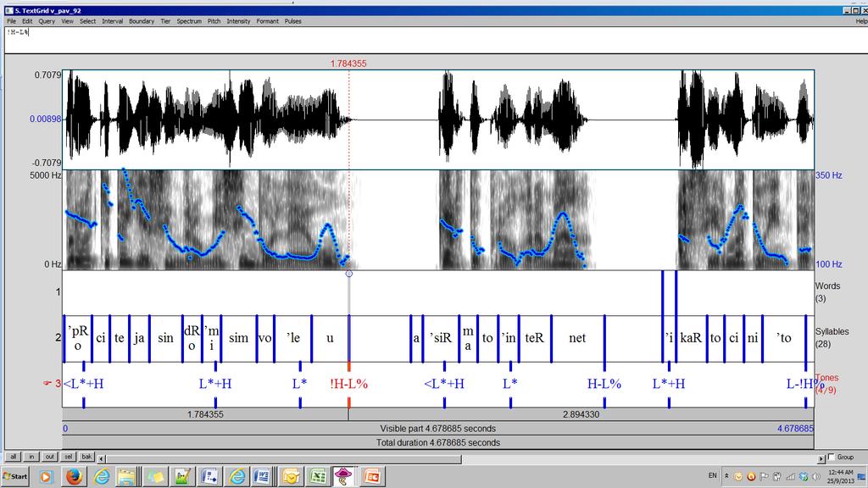Play the Total duration bar

438,442
